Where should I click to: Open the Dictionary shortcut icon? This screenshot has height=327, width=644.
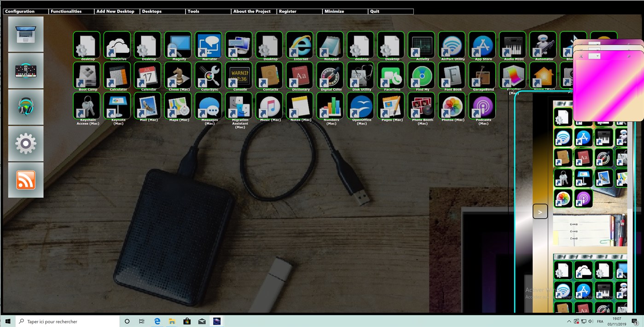point(300,75)
